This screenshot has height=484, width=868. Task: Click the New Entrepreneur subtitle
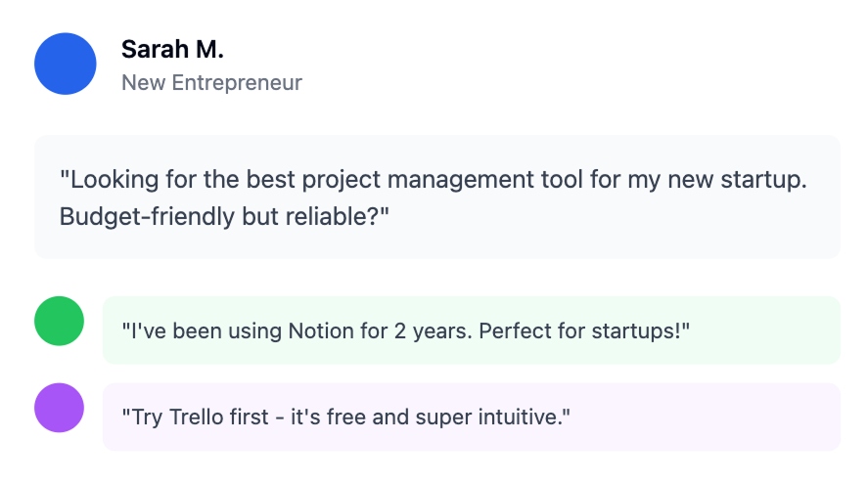[x=211, y=83]
